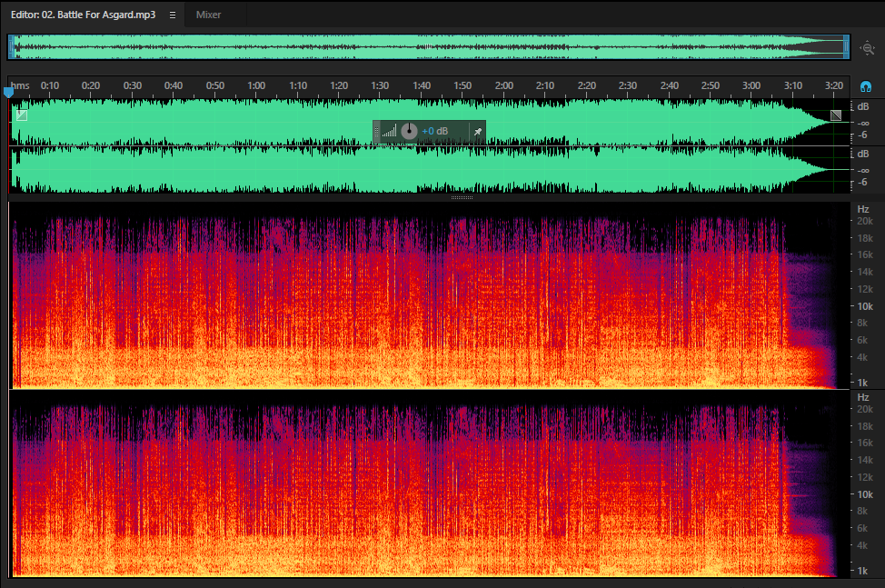Viewport: 885px width, 588px height.
Task: Click 0:30 on the time ruler
Action: pos(133,85)
